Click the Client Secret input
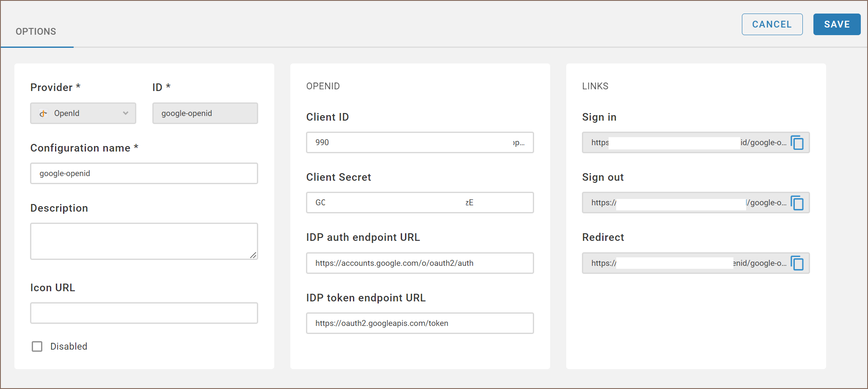This screenshot has width=868, height=389. pos(419,203)
